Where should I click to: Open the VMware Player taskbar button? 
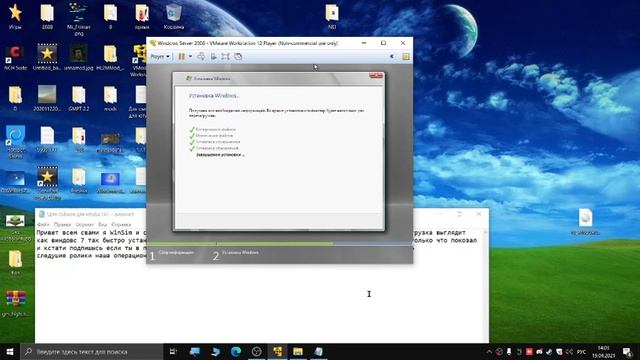(x=277, y=351)
